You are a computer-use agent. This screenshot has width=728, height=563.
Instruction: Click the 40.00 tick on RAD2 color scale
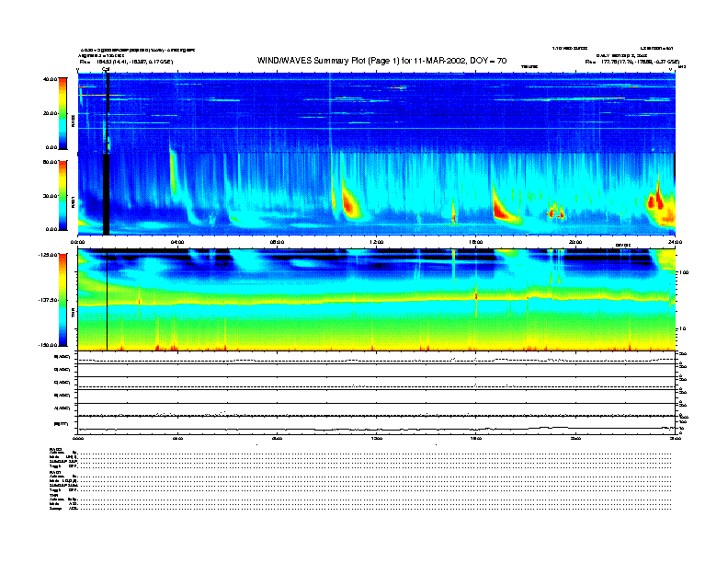click(x=50, y=79)
